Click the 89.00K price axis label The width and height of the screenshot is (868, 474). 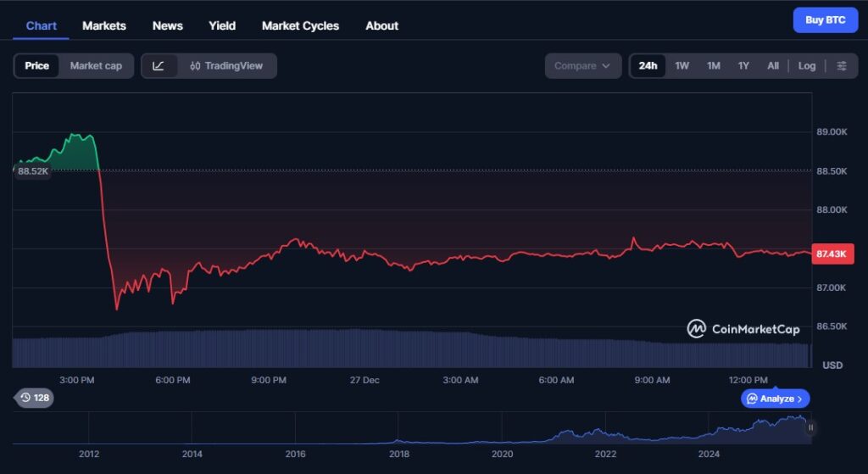coord(832,132)
